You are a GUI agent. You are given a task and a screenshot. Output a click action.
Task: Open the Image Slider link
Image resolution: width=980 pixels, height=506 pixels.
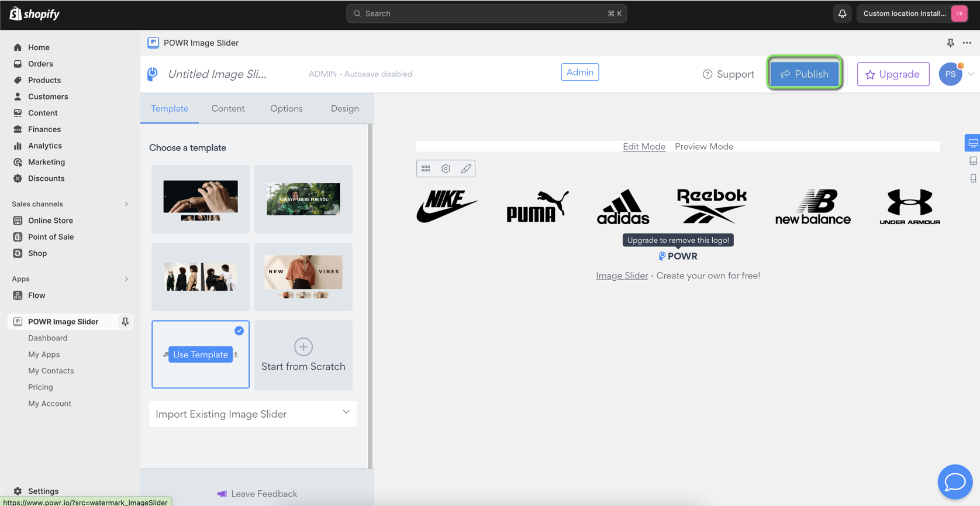(622, 276)
